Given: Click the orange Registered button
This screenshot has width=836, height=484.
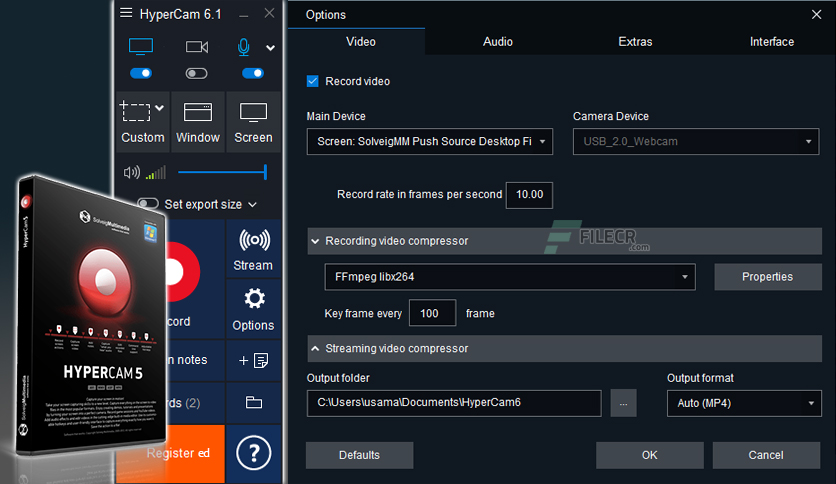Looking at the screenshot, I should tap(178, 453).
